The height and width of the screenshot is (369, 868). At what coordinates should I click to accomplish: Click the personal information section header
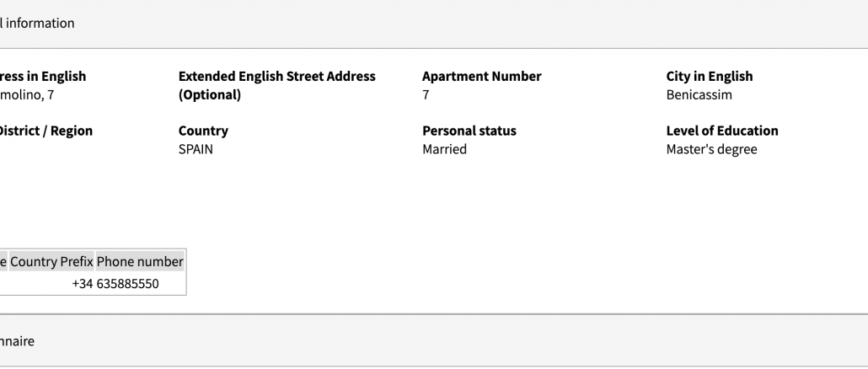click(x=38, y=24)
